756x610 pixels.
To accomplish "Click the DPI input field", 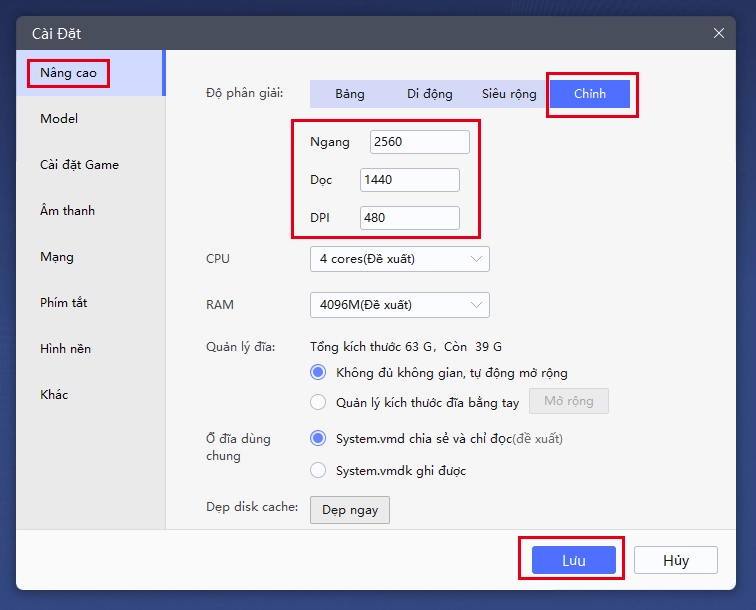I will pyautogui.click(x=409, y=218).
